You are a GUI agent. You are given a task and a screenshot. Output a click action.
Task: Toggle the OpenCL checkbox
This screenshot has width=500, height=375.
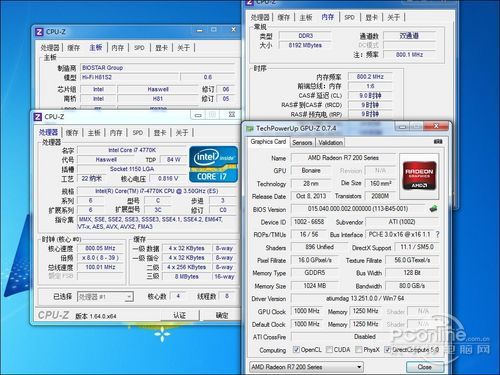coord(296,349)
